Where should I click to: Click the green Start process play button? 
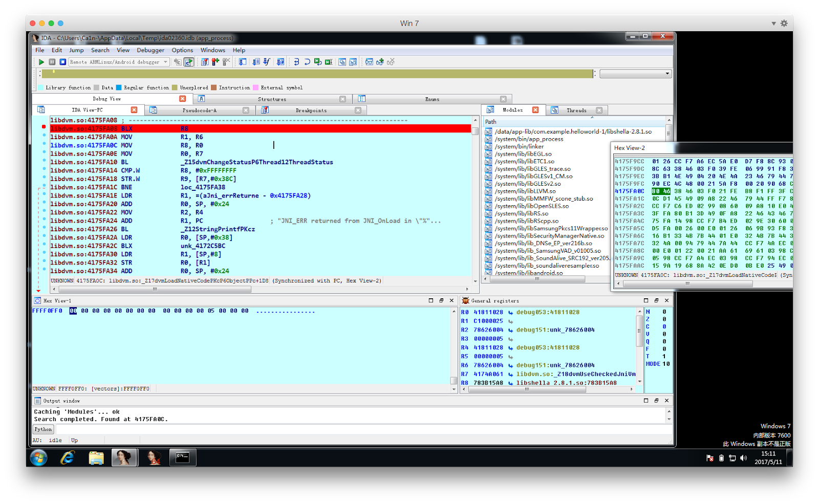tap(41, 62)
